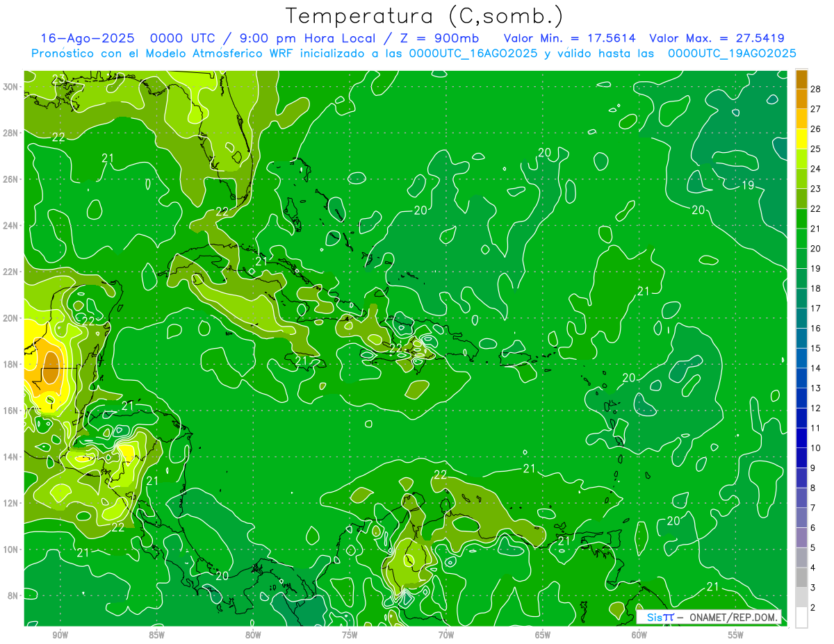Click the "16N" latitude axis label

click(11, 411)
